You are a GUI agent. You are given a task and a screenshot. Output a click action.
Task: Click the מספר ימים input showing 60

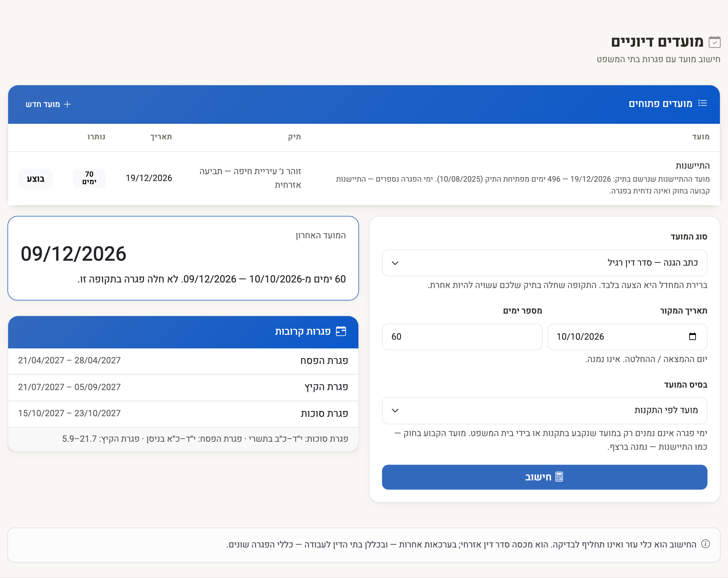(462, 337)
